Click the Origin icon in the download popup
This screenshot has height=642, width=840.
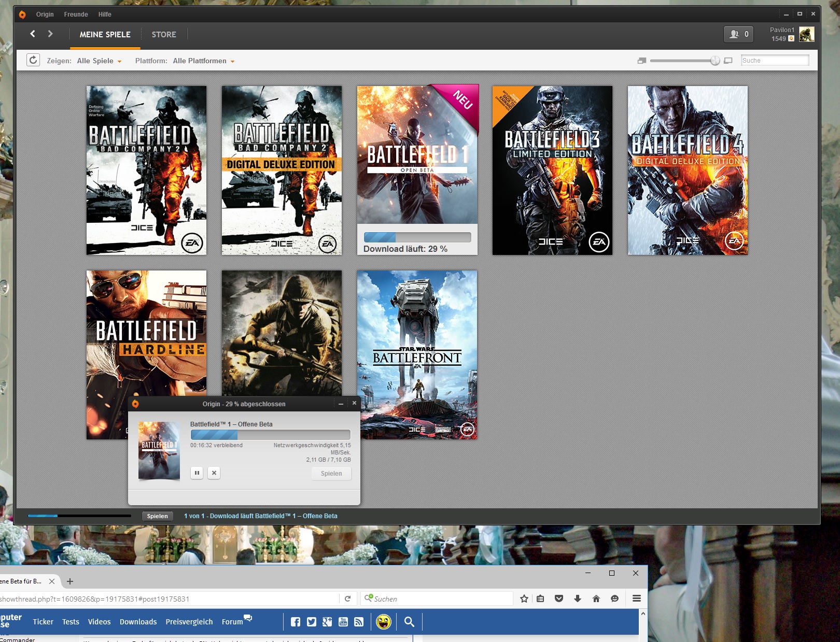(x=135, y=404)
